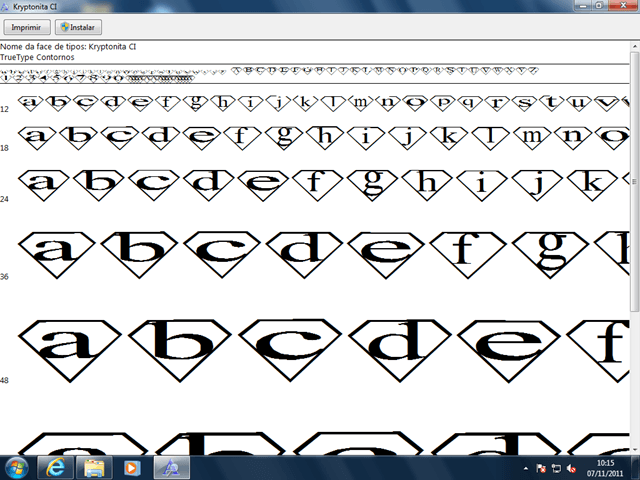
Task: Show hidden tray icons arrow
Action: 526,469
